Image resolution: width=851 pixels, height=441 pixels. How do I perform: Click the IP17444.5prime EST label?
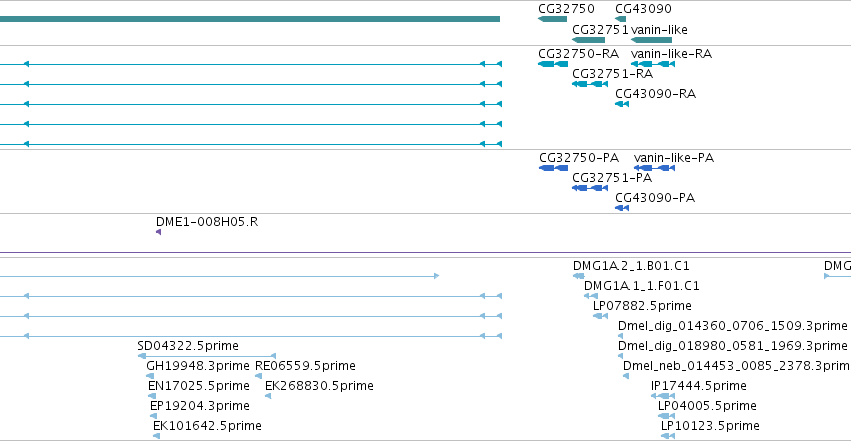pyautogui.click(x=698, y=386)
